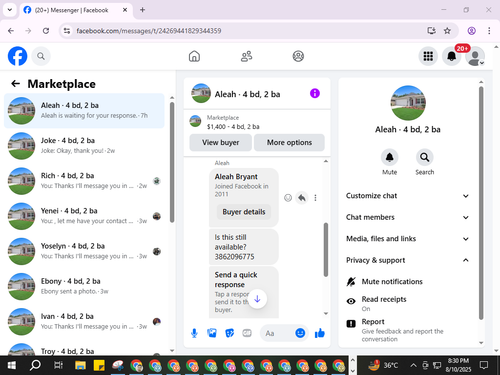Screen dimensions: 500x375
Task: Record a voice clip with the microphone
Action: (194, 333)
